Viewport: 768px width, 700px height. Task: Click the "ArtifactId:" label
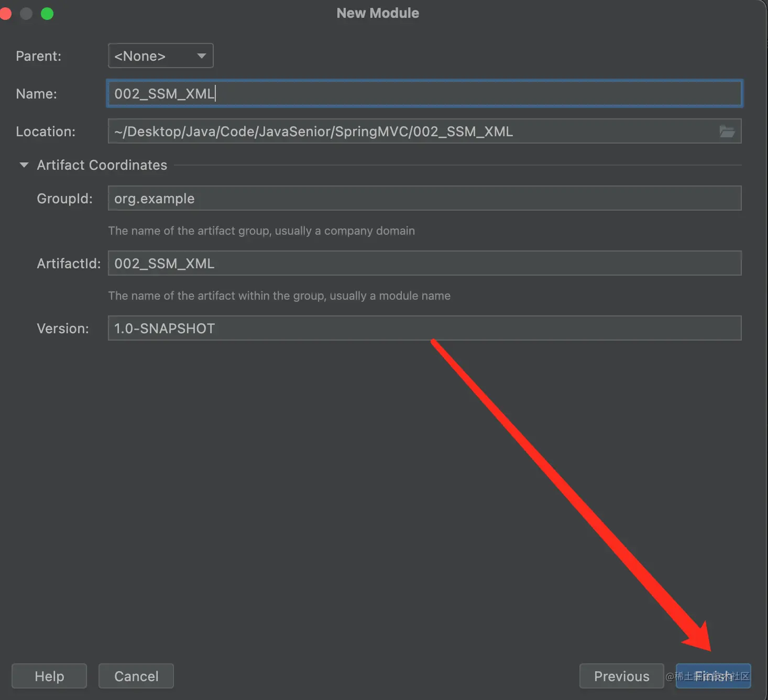(69, 264)
